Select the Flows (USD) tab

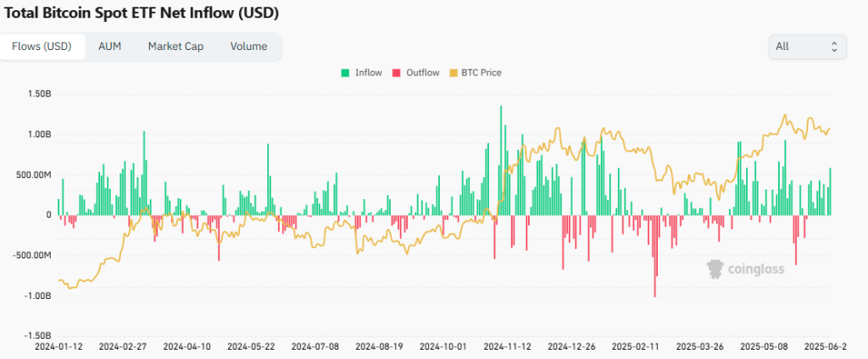[42, 47]
